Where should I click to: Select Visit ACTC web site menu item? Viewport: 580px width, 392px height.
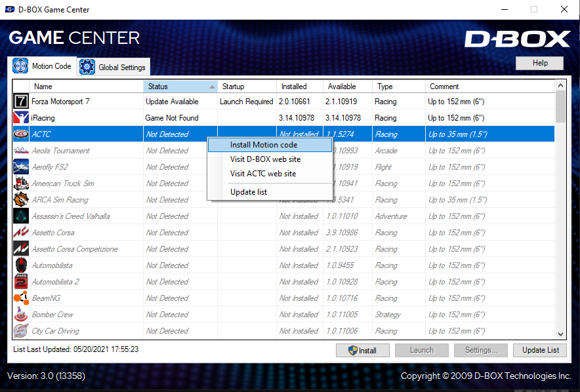coord(270,174)
